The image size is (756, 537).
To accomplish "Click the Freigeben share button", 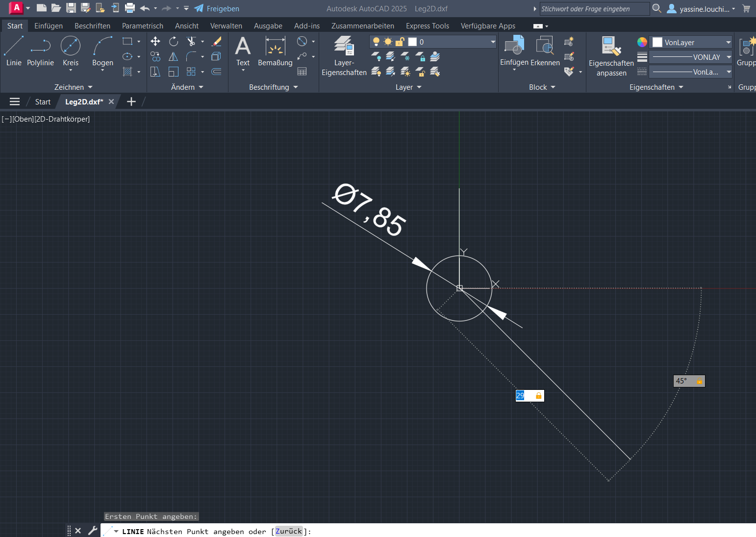I will tap(217, 8).
